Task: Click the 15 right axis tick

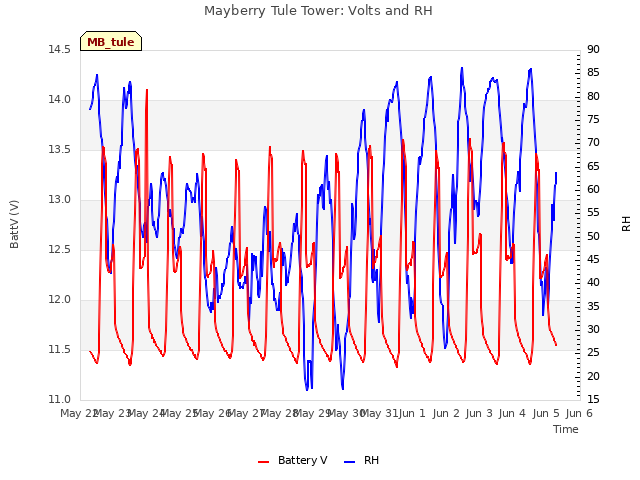Action: point(593,400)
